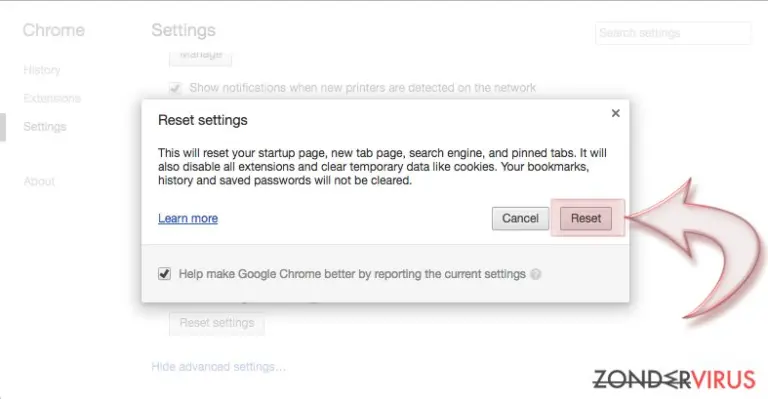The height and width of the screenshot is (399, 768).
Task: Toggle printer notifications checkbox
Action: click(x=175, y=88)
